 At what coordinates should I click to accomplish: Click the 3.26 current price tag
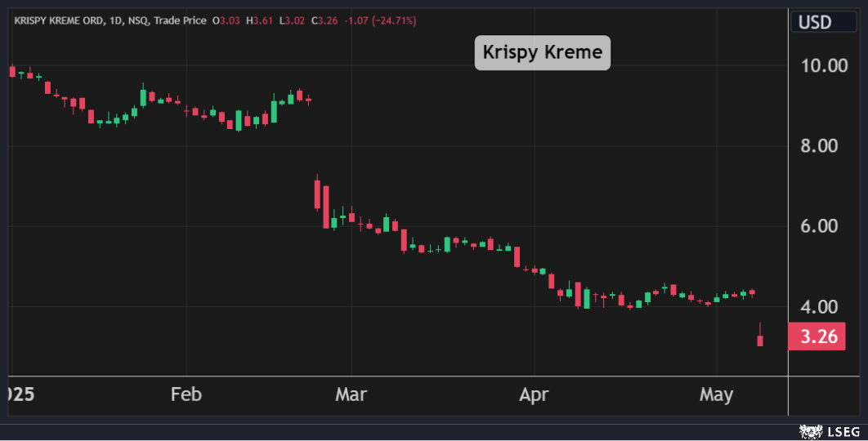pyautogui.click(x=817, y=336)
